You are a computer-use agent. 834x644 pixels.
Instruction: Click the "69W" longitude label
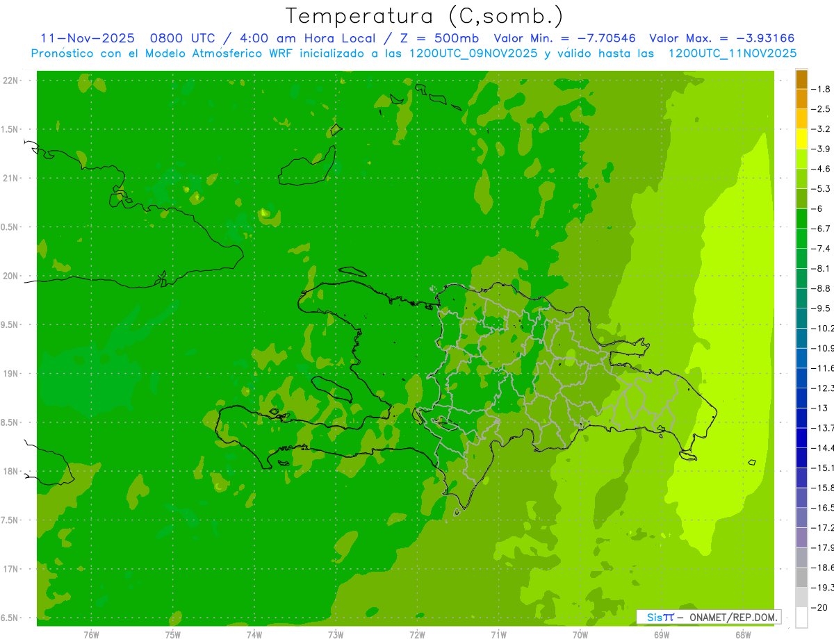(662, 634)
